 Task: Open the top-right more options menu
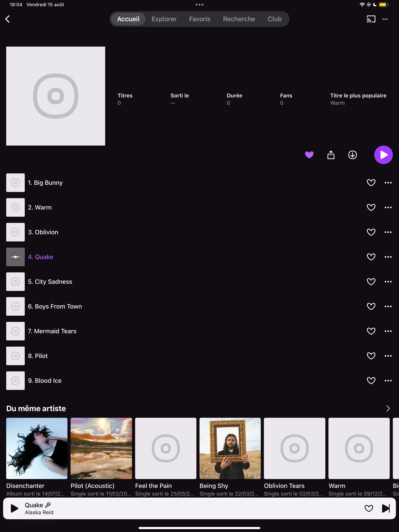(385, 19)
